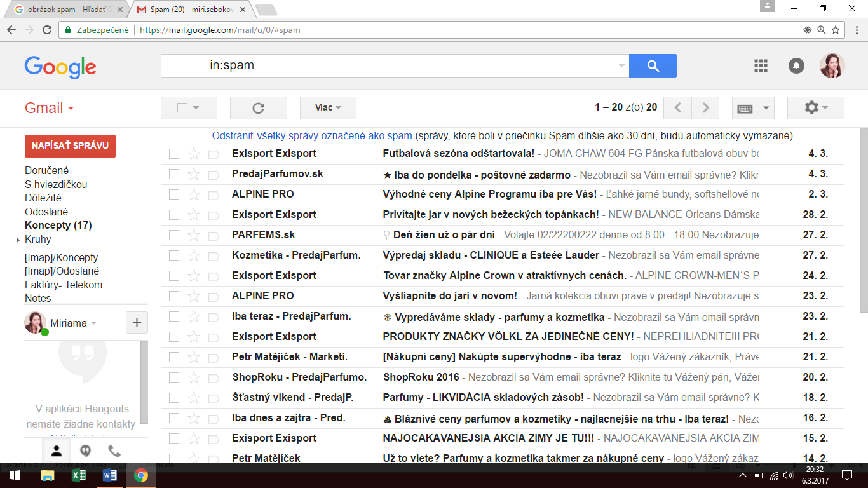Image resolution: width=868 pixels, height=488 pixels.
Task: Star the Futbalová sezóna odštartovala message
Action: pyautogui.click(x=194, y=153)
